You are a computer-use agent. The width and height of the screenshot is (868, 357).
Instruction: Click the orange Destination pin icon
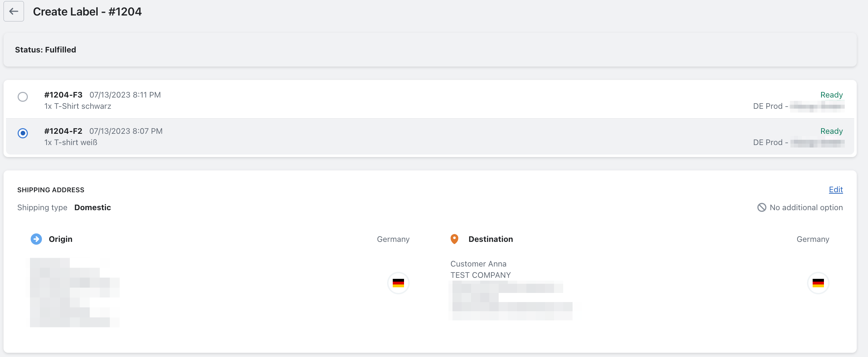pos(454,239)
